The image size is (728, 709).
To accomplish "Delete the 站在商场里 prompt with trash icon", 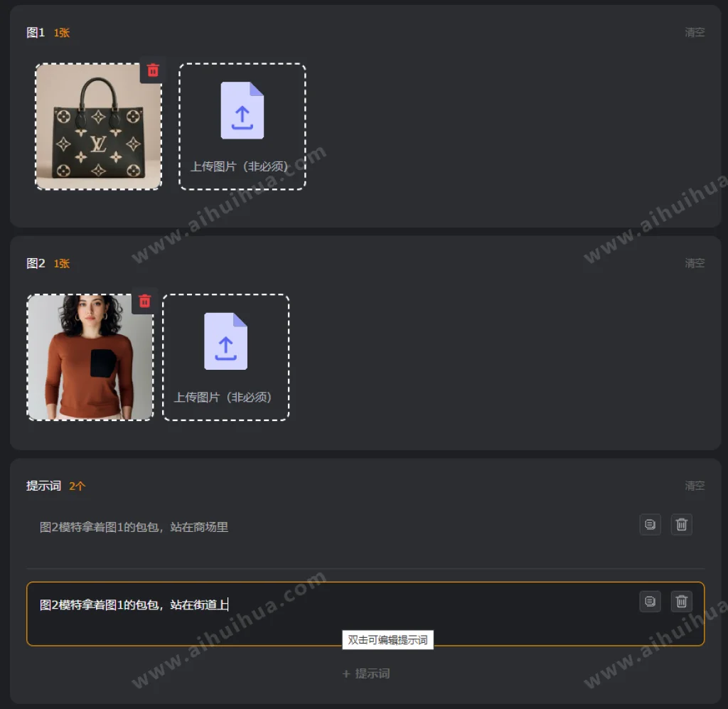I will 682,525.
